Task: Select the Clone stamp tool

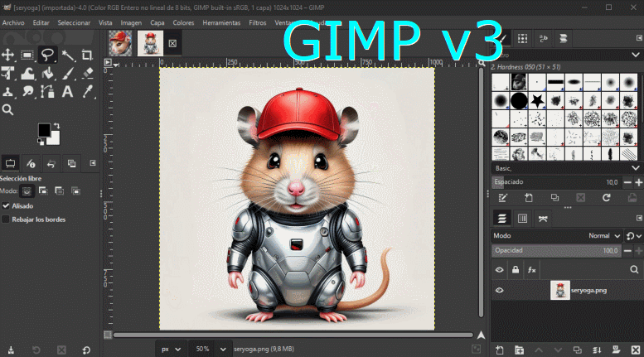Action: 7,91
